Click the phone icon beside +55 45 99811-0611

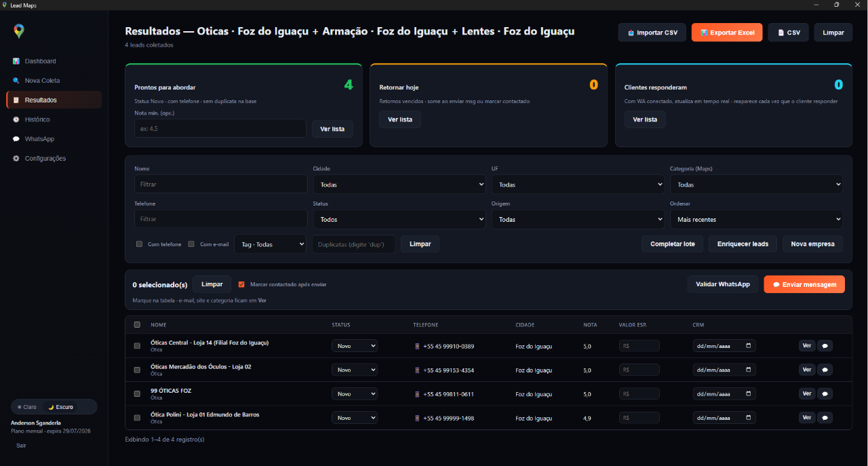click(417, 394)
